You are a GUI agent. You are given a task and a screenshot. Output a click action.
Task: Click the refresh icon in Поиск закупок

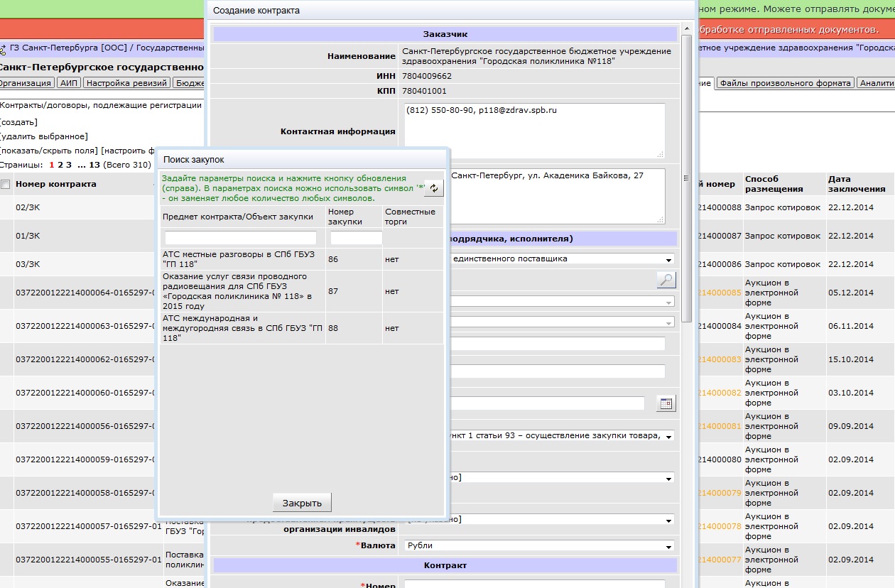(434, 188)
